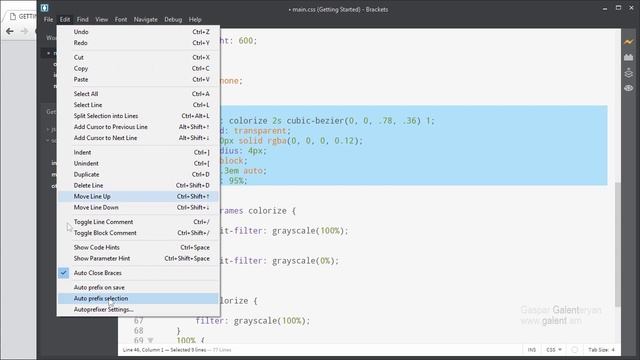The height and width of the screenshot is (360, 640).
Task: Open the Extension Manager brick icon
Action: click(629, 58)
